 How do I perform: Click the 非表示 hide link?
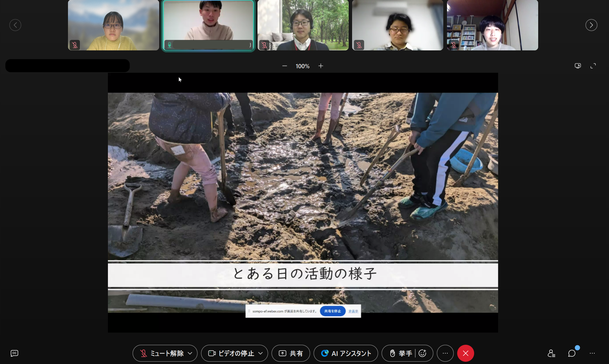point(353,311)
